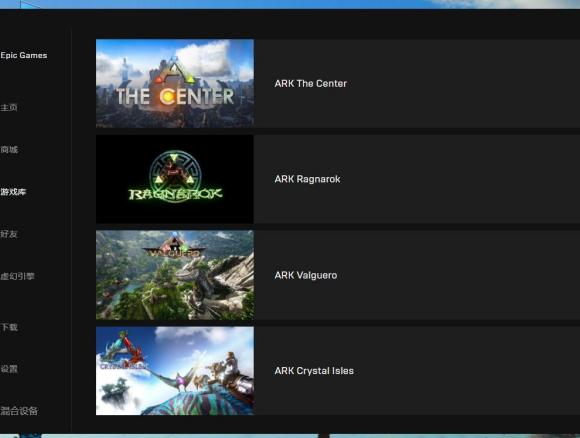
Task: Click the ARK Crystal Isles title text
Action: pos(314,371)
